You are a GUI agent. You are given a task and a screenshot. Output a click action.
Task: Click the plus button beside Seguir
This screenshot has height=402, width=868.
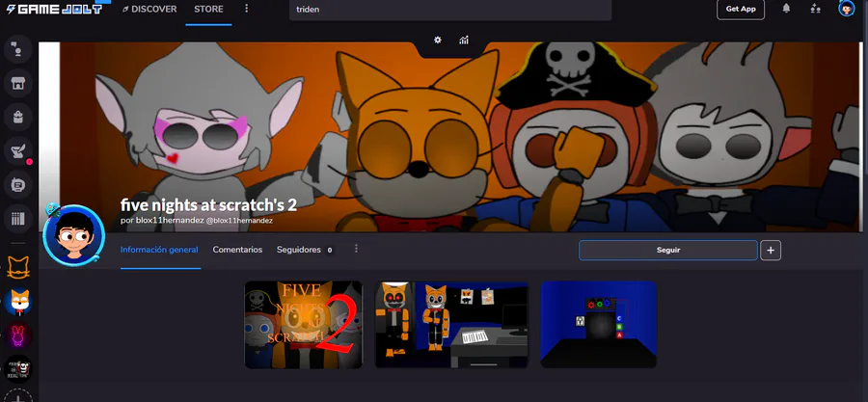[771, 250]
